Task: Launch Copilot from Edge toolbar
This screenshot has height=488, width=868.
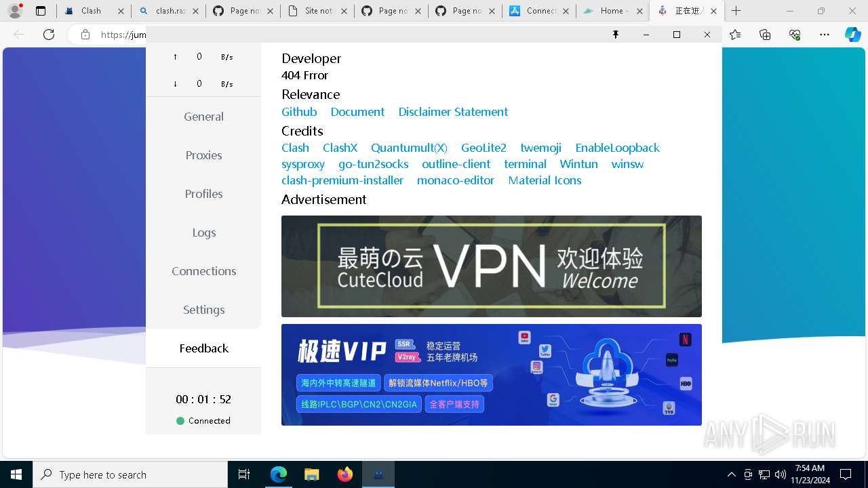Action: (852, 35)
